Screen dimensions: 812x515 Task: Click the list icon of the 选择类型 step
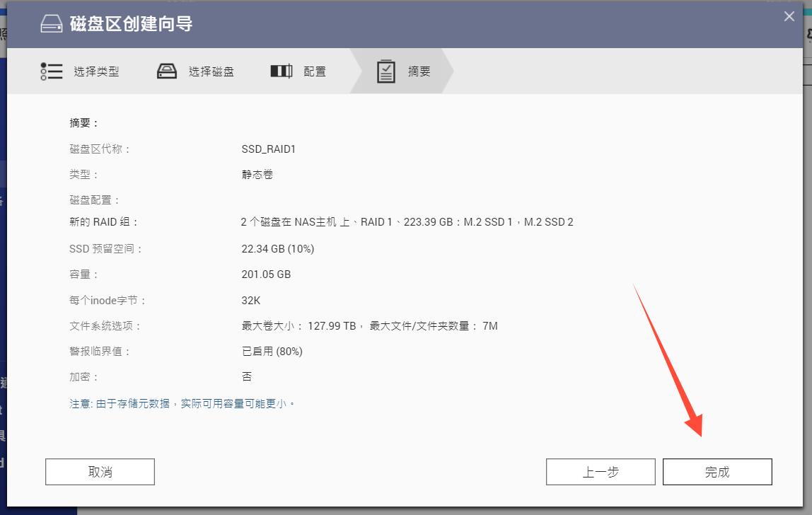[51, 71]
